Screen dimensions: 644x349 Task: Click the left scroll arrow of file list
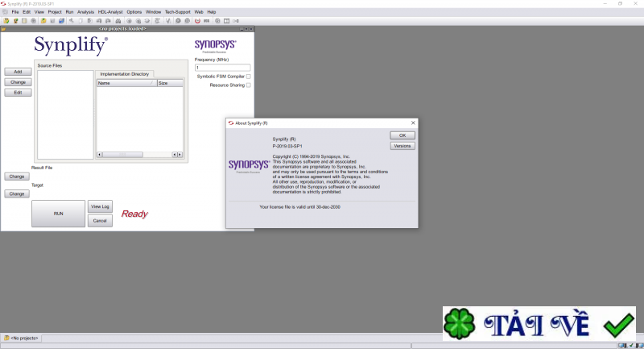pos(99,155)
